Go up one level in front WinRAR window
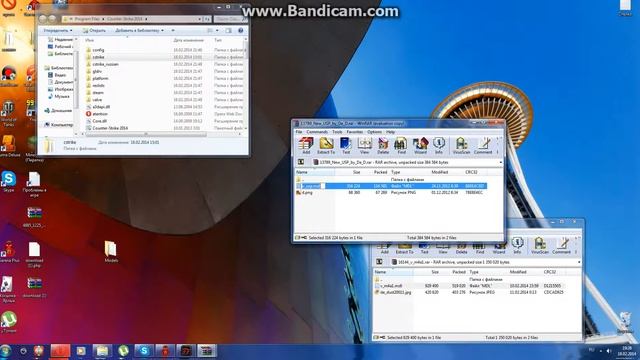The width and height of the screenshot is (640, 360). (301, 162)
